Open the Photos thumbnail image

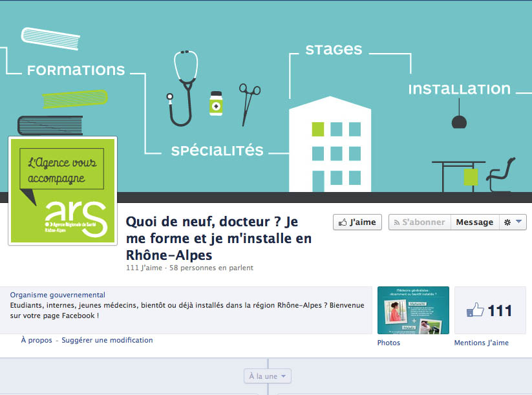coord(412,310)
